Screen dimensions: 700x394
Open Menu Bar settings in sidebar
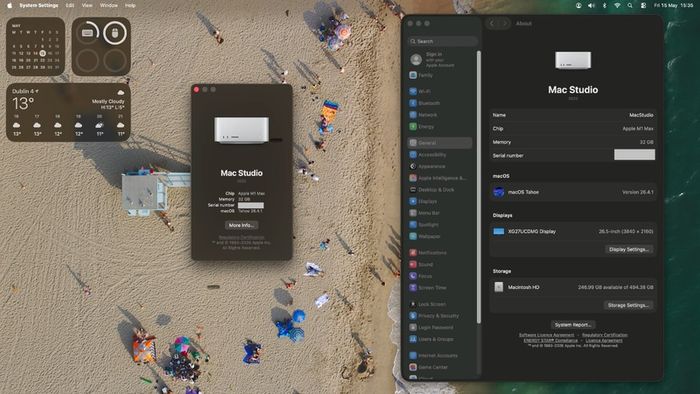pos(440,213)
